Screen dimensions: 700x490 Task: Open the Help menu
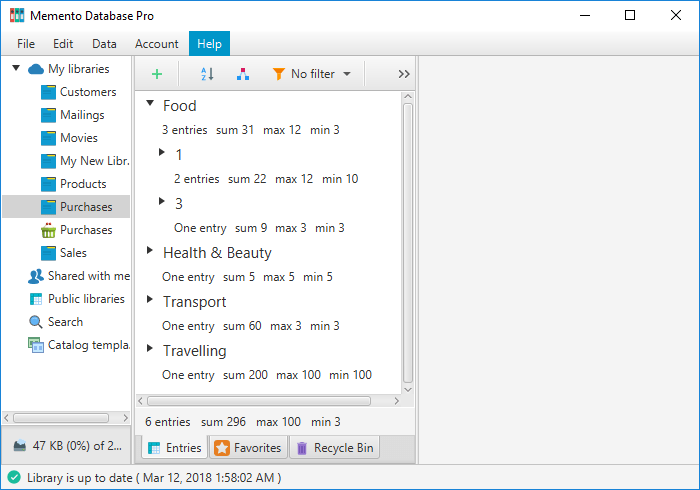[209, 44]
